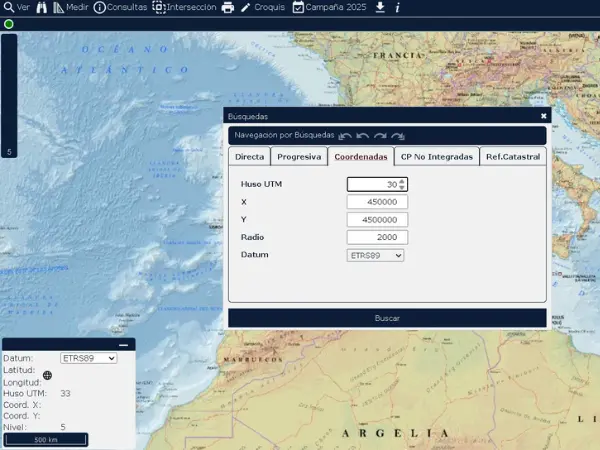Increase the Huso UTM stepper value
Screen dimensions: 600x450
coord(402,181)
